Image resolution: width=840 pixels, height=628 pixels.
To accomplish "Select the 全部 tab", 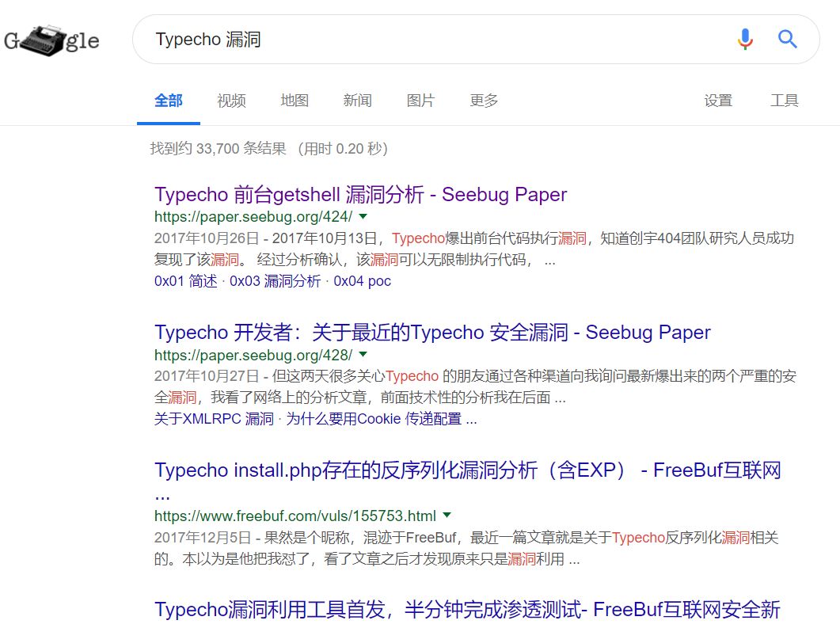I will click(x=168, y=101).
